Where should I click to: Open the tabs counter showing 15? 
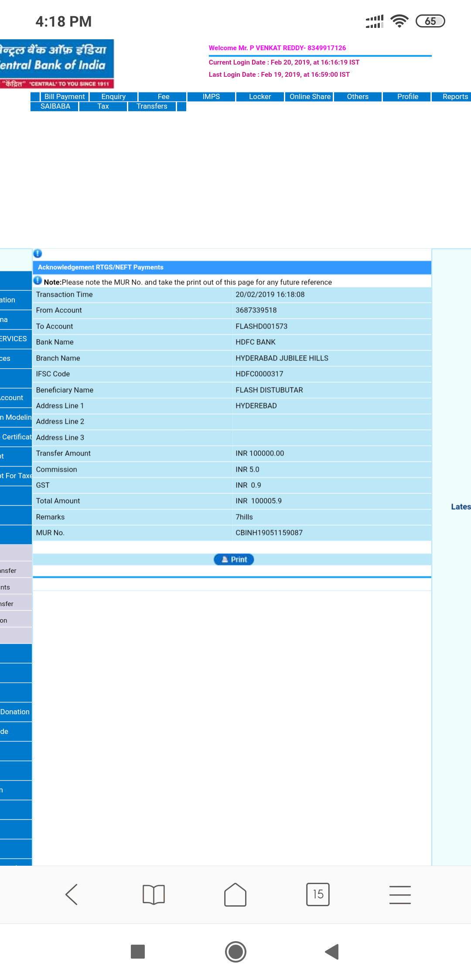point(318,894)
